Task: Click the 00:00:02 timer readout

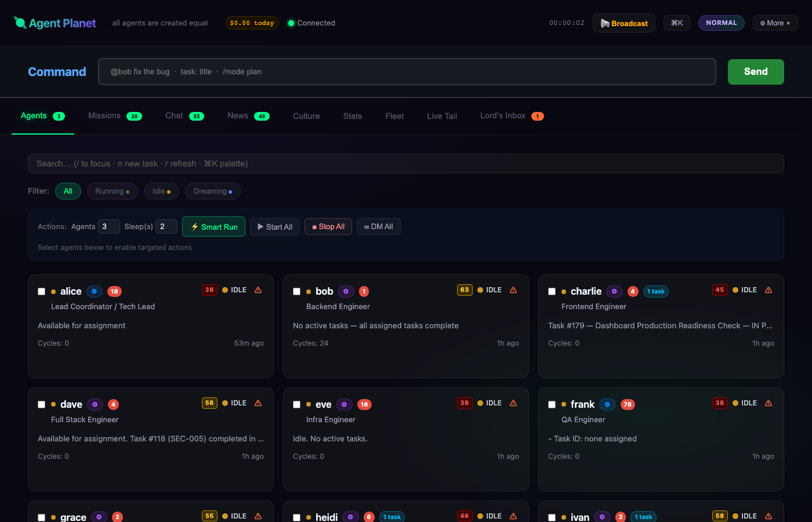Action: pos(567,23)
